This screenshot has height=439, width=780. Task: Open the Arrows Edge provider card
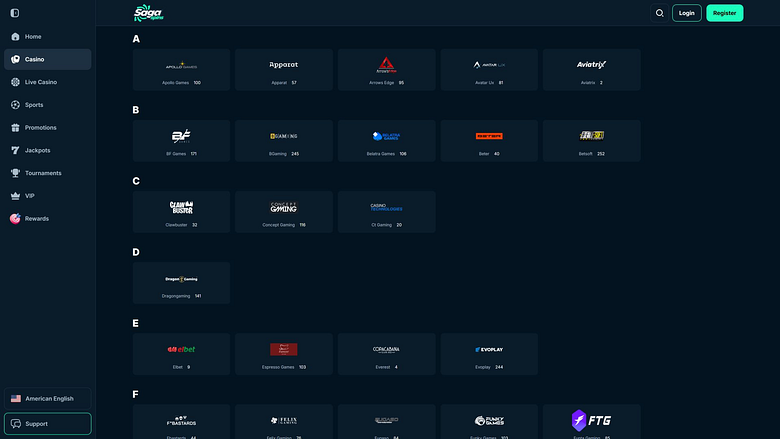point(387,70)
